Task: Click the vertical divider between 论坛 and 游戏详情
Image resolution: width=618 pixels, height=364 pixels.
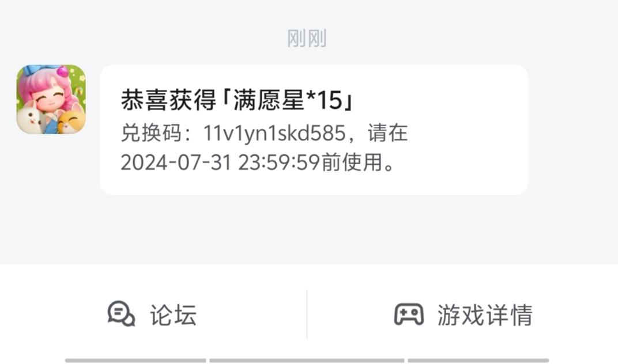Action: 307,314
